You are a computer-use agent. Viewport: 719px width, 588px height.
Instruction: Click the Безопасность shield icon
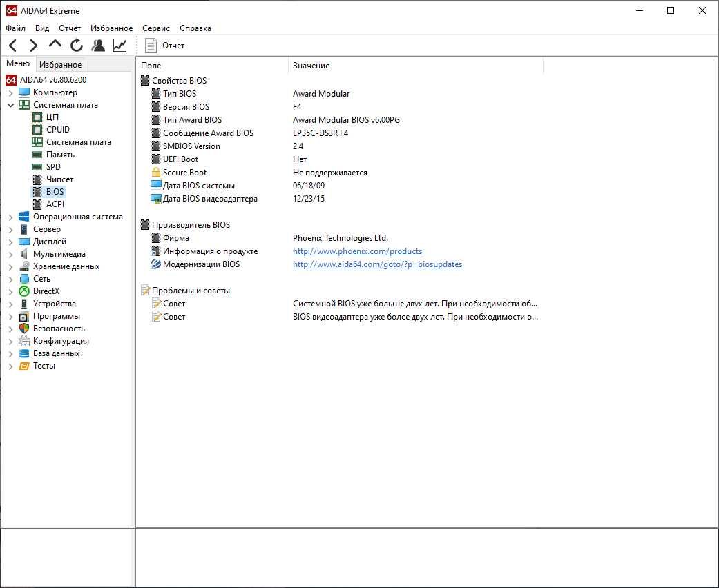point(24,328)
